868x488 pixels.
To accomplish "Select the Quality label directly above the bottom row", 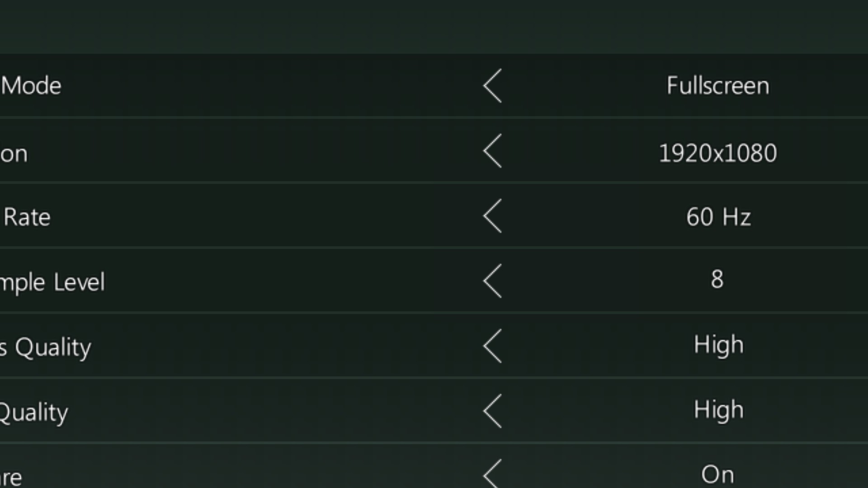I will tap(34, 413).
